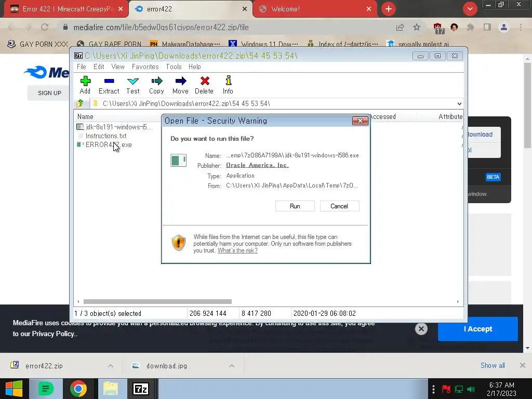Open the Chrome three-dot menu
This screenshot has width=532, height=399.
tap(521, 27)
